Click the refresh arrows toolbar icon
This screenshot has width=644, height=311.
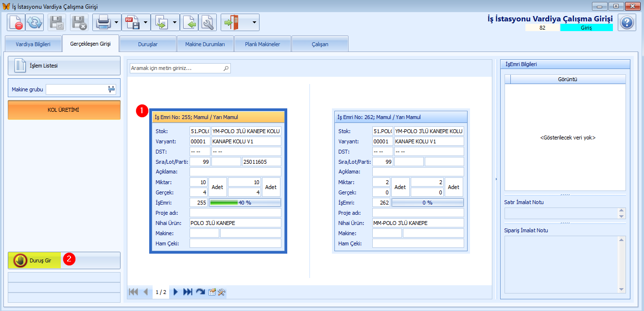(35, 22)
